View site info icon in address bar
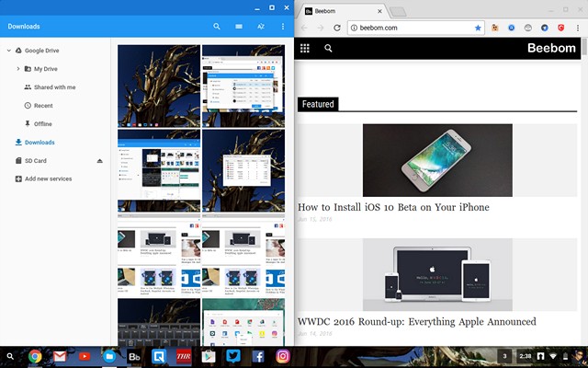This screenshot has width=588, height=368. 354,28
